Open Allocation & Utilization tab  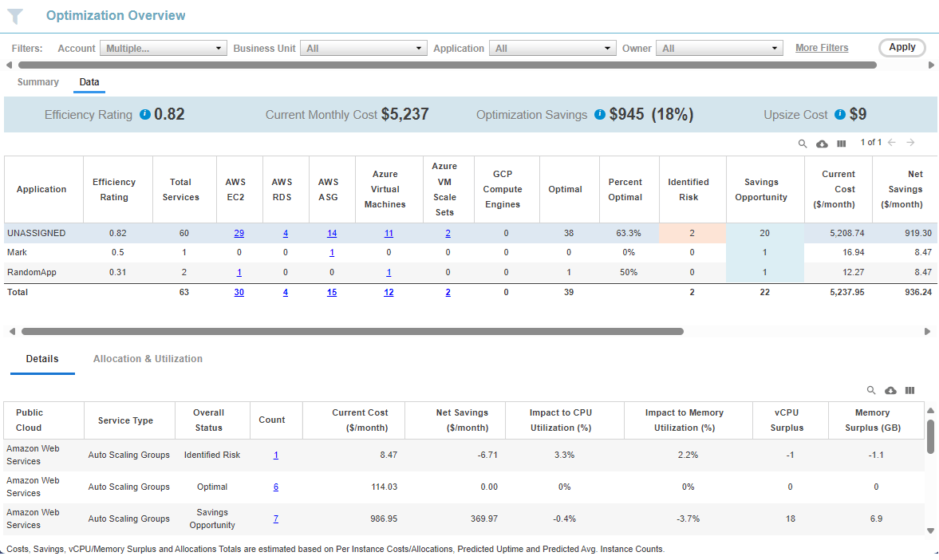148,359
